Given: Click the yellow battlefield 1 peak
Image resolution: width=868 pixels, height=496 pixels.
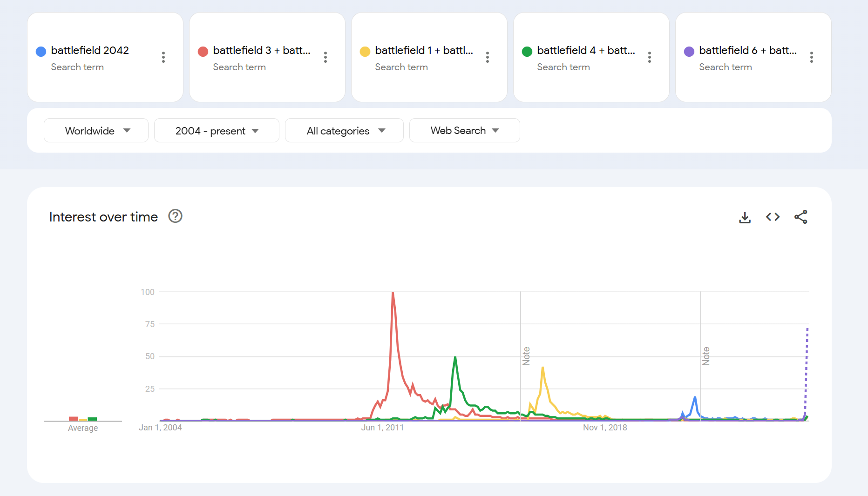Looking at the screenshot, I should pos(542,368).
